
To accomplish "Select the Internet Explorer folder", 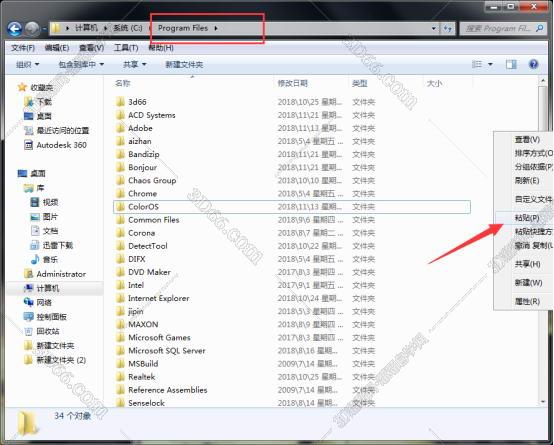I will pyautogui.click(x=158, y=298).
